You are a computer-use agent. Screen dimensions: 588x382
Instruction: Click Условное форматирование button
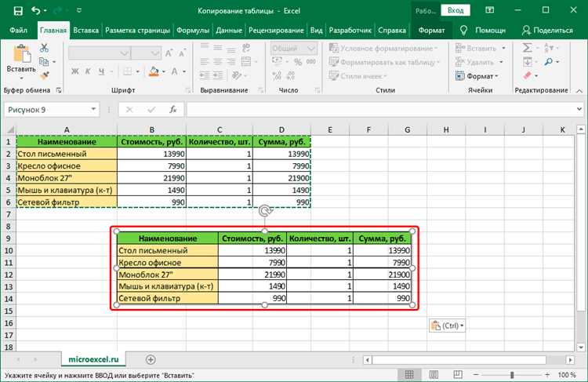383,48
